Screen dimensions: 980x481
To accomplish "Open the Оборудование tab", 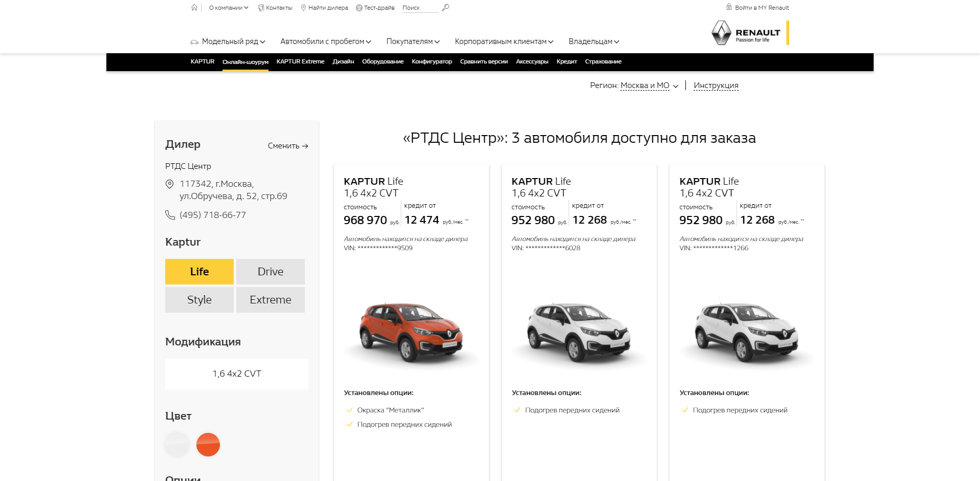I will [x=383, y=61].
